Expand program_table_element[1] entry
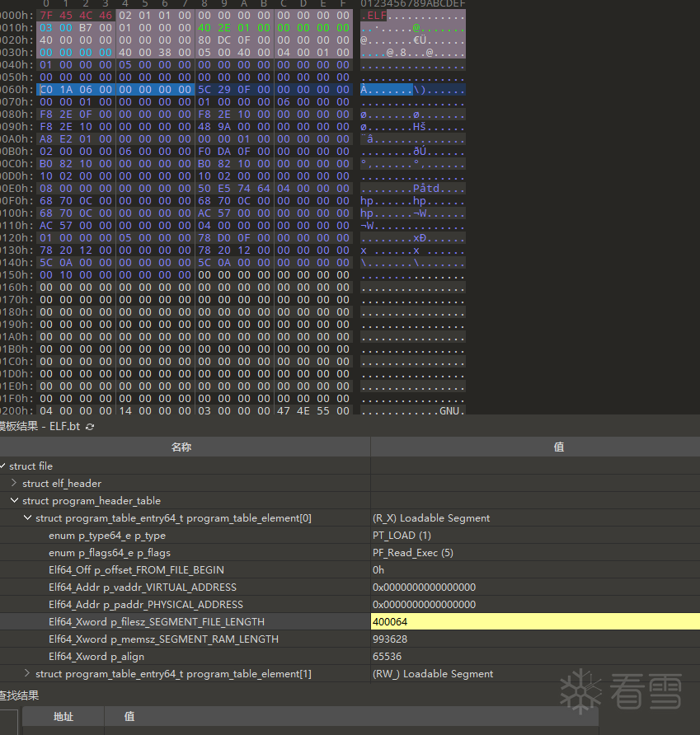 (26, 673)
